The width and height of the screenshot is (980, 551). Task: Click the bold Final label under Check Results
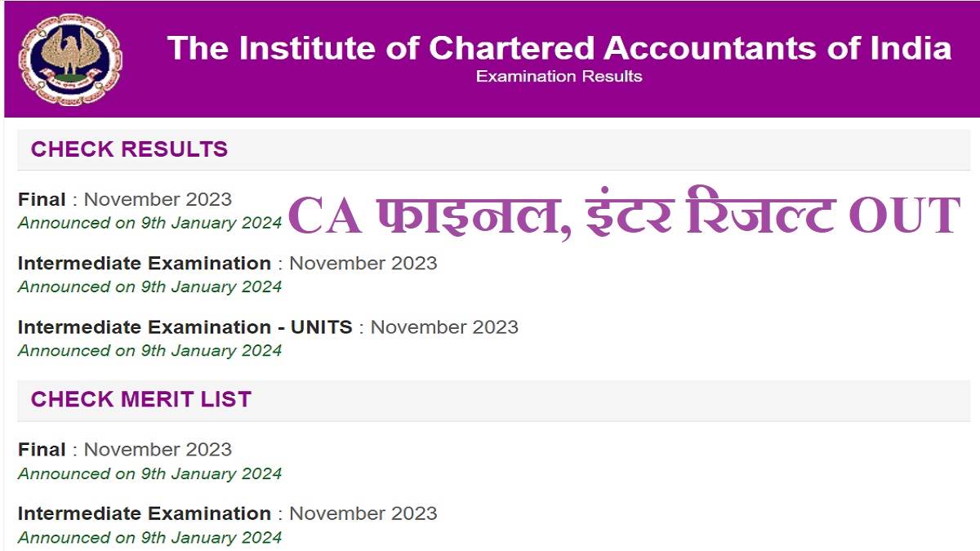point(42,198)
